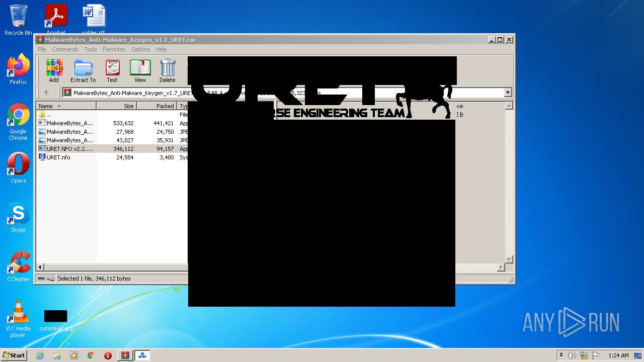Screen dimensions: 644x362
Task: Open Chrome from the taskbar
Action: click(91, 355)
